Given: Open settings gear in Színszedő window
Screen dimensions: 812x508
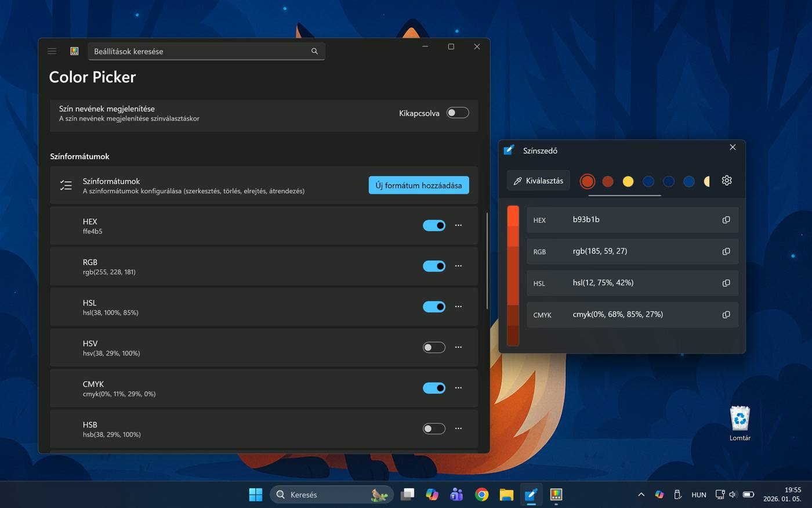Looking at the screenshot, I should click(x=727, y=181).
